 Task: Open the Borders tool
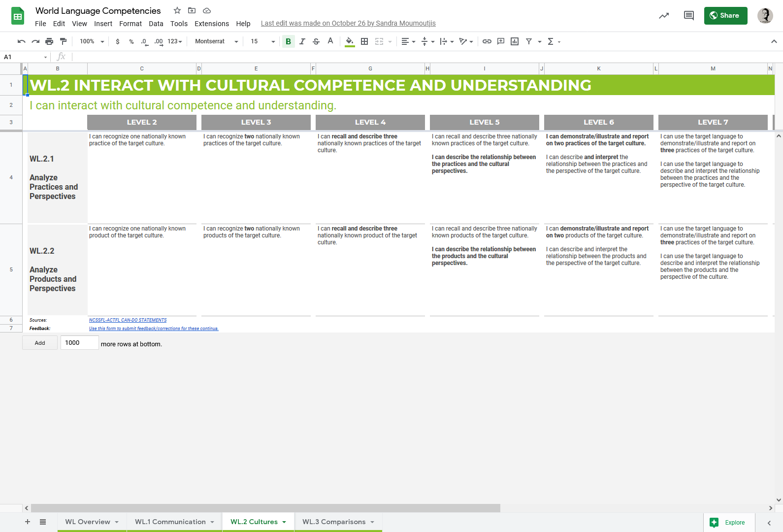coord(364,41)
